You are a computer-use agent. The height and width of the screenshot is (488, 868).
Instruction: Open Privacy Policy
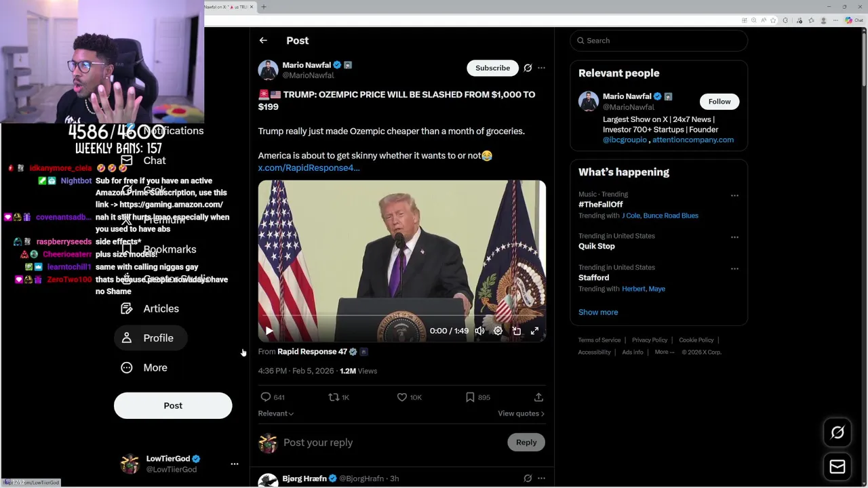click(x=650, y=340)
